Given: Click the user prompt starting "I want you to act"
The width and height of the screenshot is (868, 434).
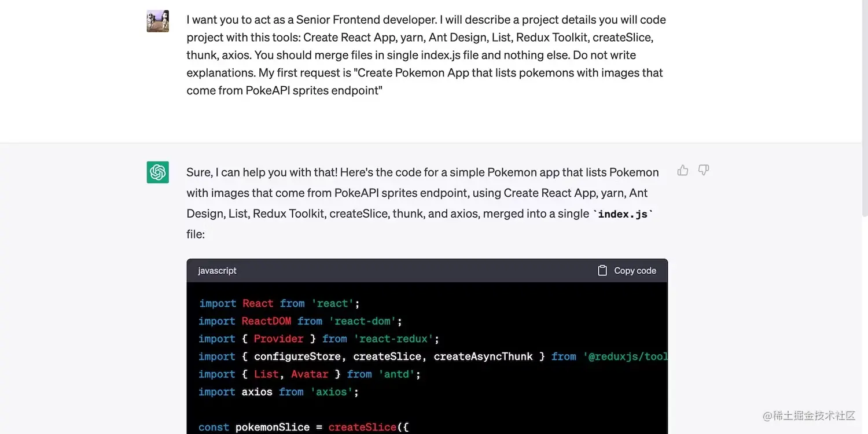Looking at the screenshot, I should click(426, 55).
